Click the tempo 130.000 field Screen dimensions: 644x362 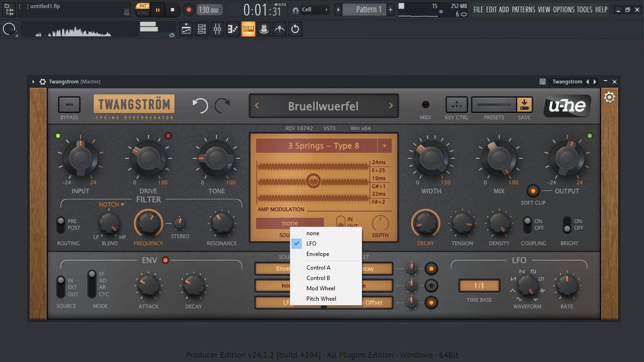click(x=209, y=9)
